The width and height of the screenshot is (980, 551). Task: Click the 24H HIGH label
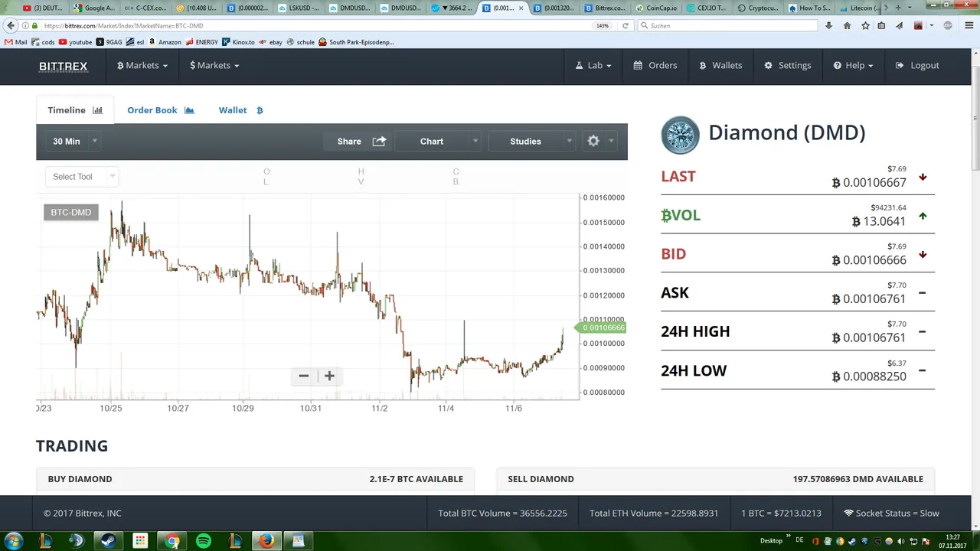[695, 331]
